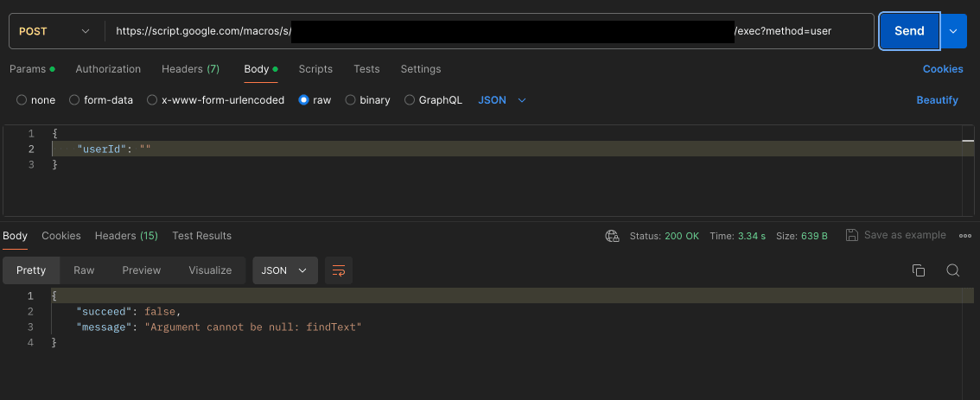The width and height of the screenshot is (980, 400).
Task: Switch to the Headers (7) request tab
Action: click(x=190, y=69)
